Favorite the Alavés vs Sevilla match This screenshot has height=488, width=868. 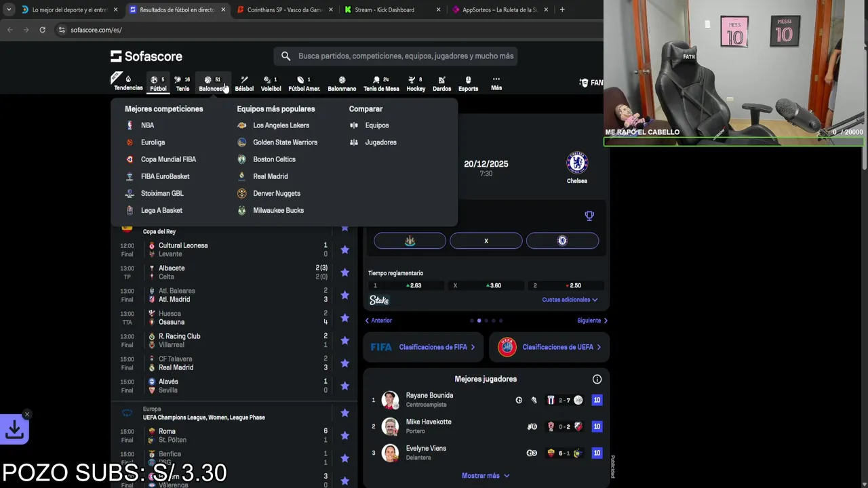coord(344,386)
